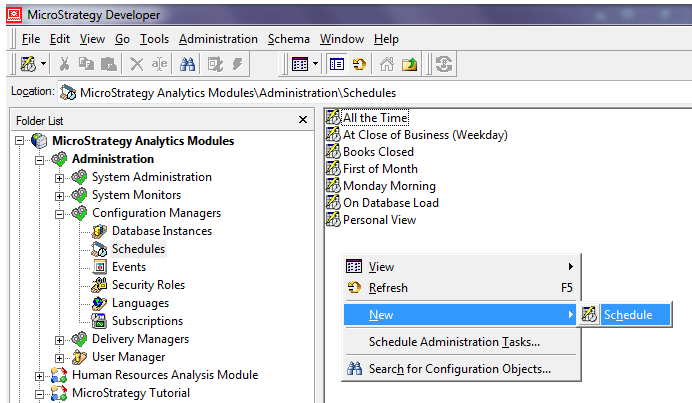The width and height of the screenshot is (692, 403).
Task: Select Schedule Administration Tasks in context menu
Action: 454,342
